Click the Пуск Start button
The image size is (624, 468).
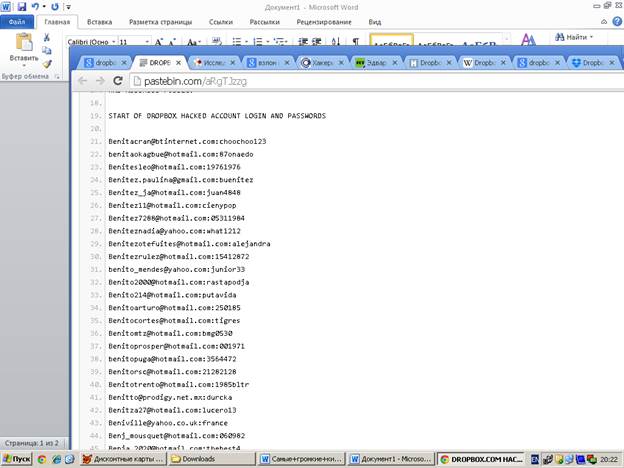tap(16, 459)
